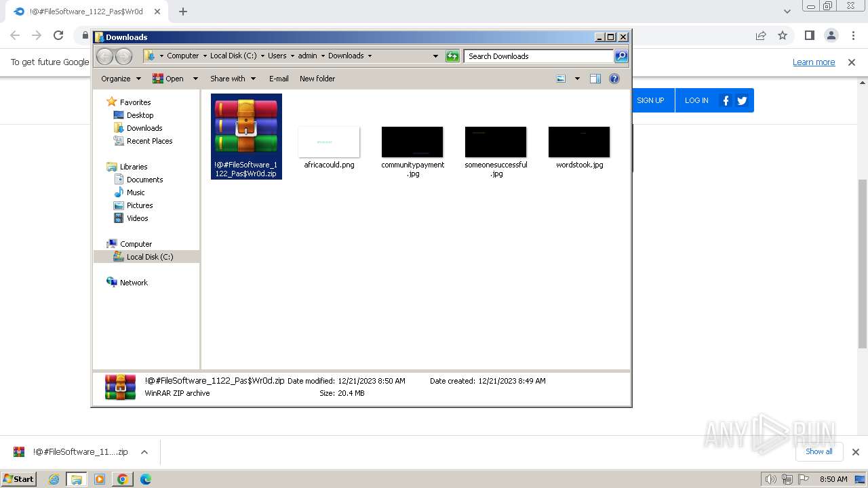This screenshot has width=868, height=488.
Task: Open a new Chrome tab with plus
Action: pos(183,12)
